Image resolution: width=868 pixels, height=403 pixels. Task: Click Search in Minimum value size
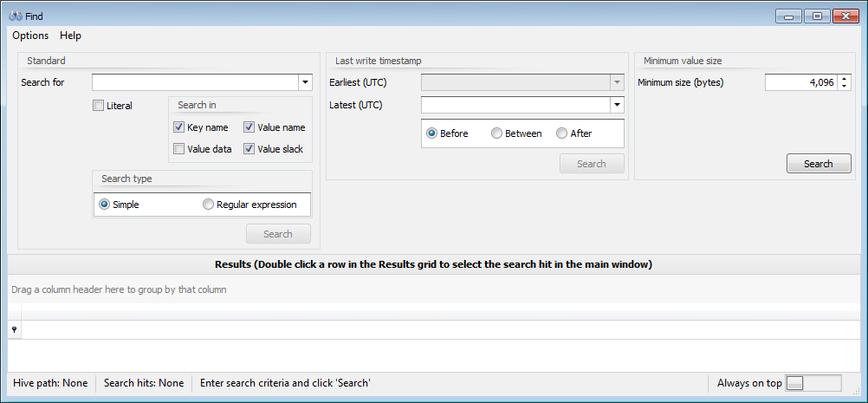point(818,164)
